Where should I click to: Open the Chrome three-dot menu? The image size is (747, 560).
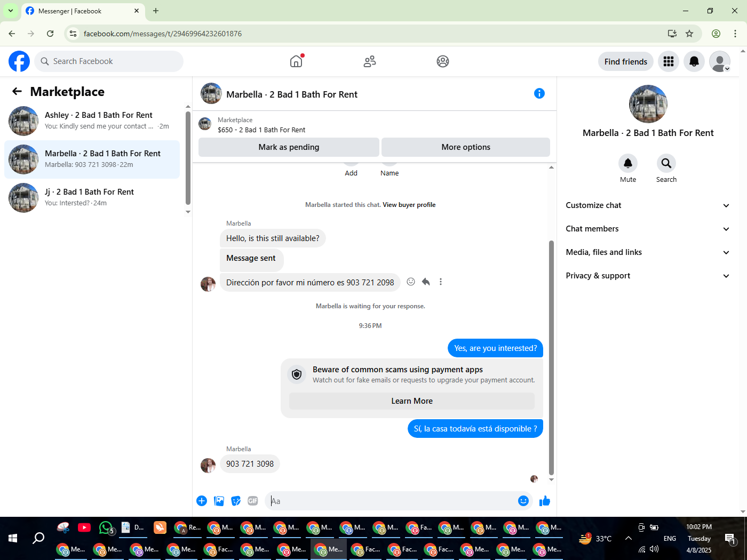coord(735,34)
